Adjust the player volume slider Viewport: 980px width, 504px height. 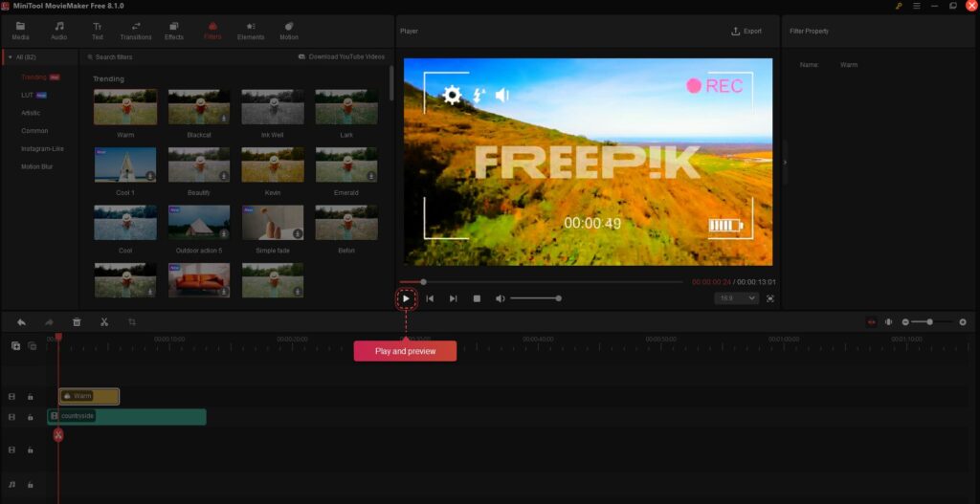[535, 298]
